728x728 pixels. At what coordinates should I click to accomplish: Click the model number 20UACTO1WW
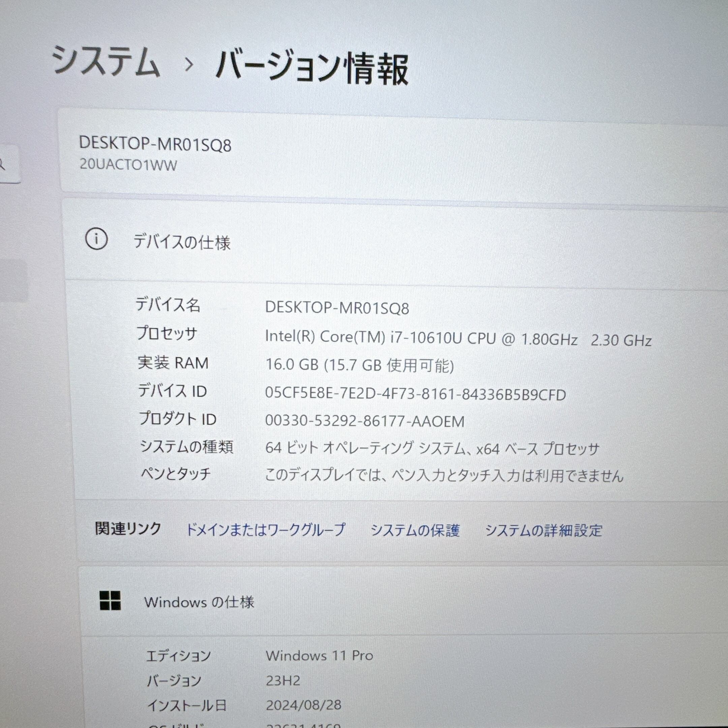[128, 165]
